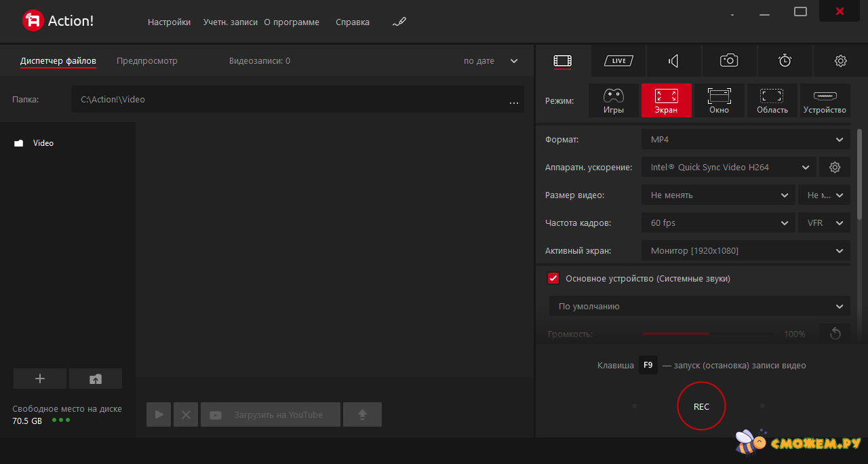Expand the Формат MP4 dropdown
Screen dimensions: 868x464
(745, 139)
